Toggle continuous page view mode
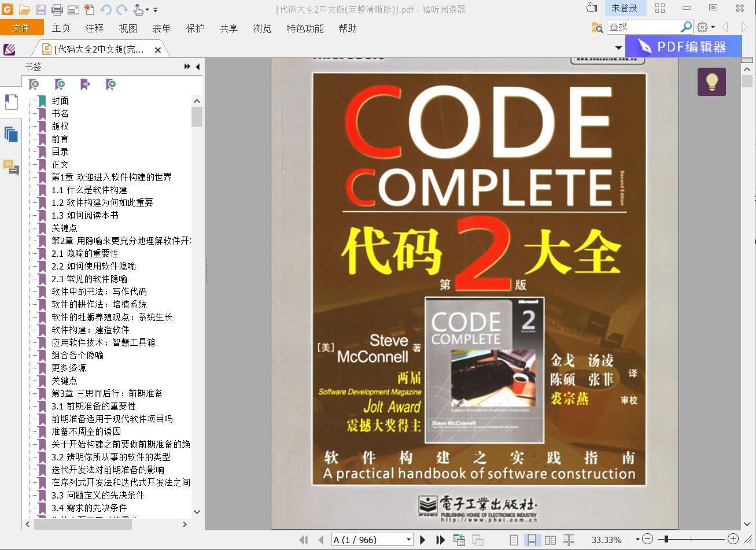This screenshot has height=550, width=756. [531, 540]
